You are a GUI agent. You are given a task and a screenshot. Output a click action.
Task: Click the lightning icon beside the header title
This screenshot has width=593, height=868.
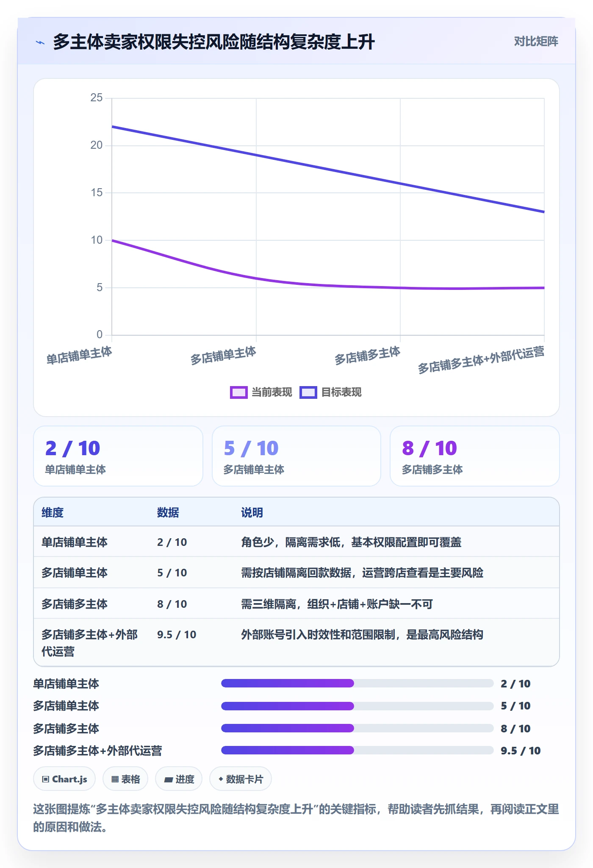tap(40, 42)
